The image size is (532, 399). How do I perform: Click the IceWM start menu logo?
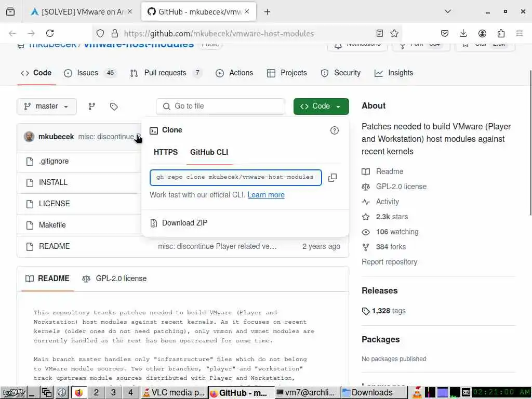[x=14, y=393]
